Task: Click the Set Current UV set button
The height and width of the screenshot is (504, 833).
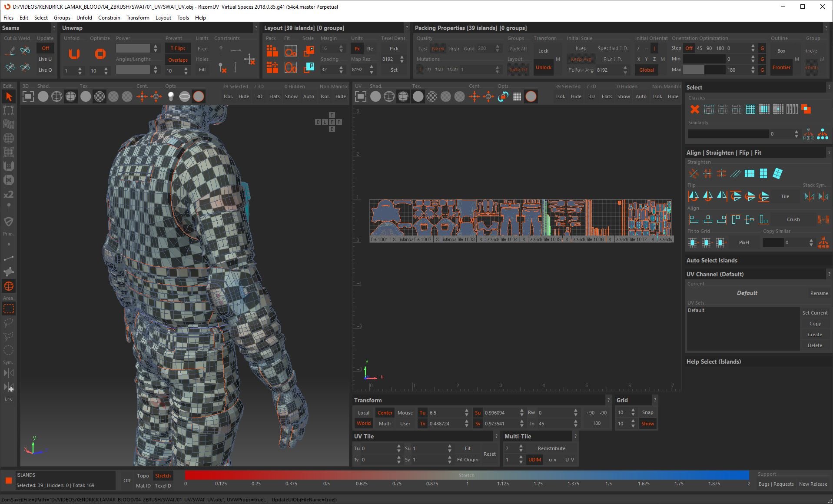Action: point(815,313)
